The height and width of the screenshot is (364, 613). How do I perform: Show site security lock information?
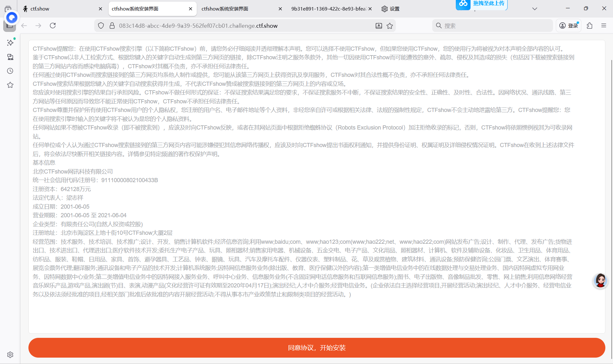click(112, 26)
